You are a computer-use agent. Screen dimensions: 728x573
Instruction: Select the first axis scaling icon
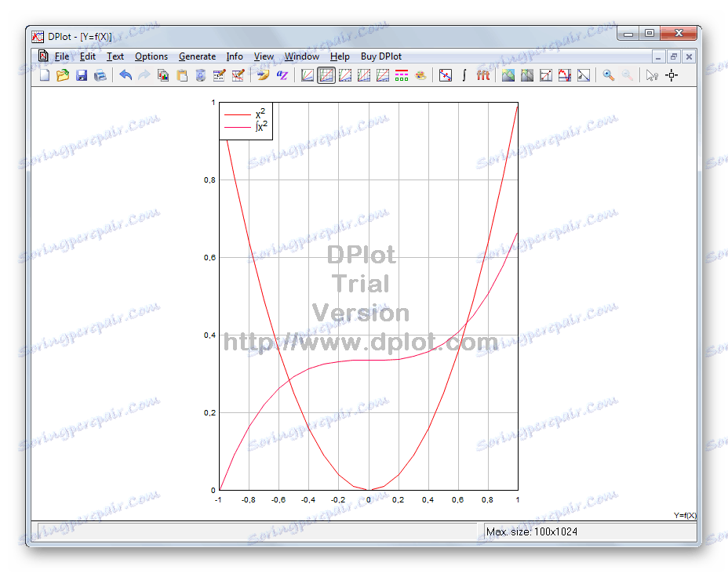[x=308, y=75]
